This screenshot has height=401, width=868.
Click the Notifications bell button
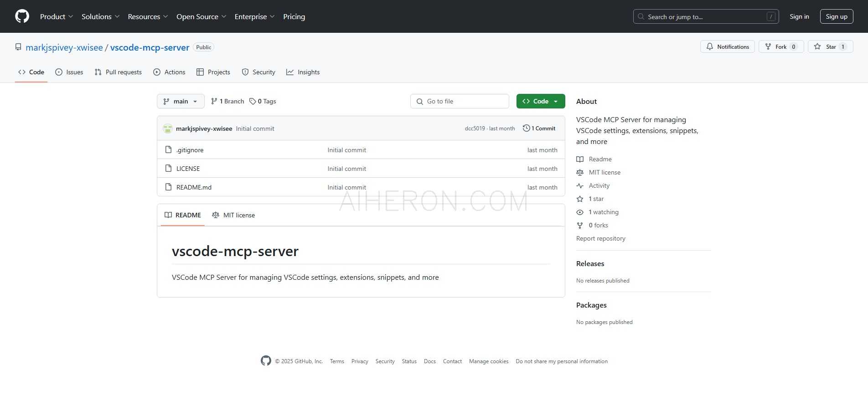tap(728, 46)
